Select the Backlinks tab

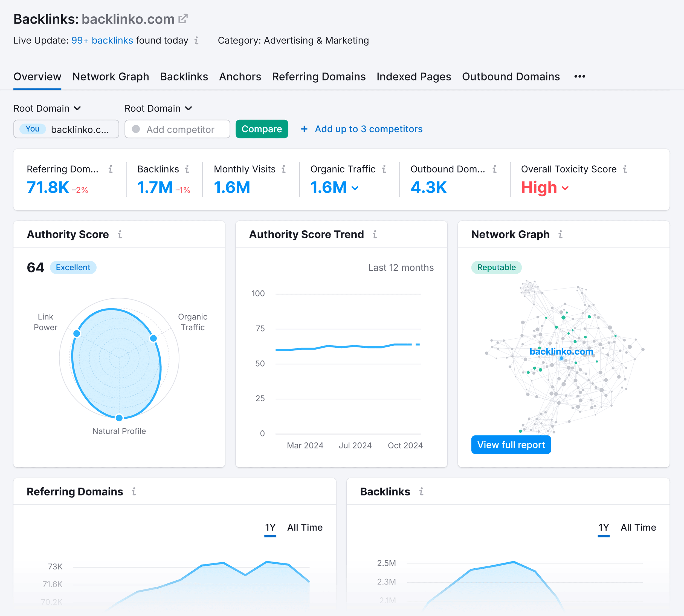(x=184, y=76)
